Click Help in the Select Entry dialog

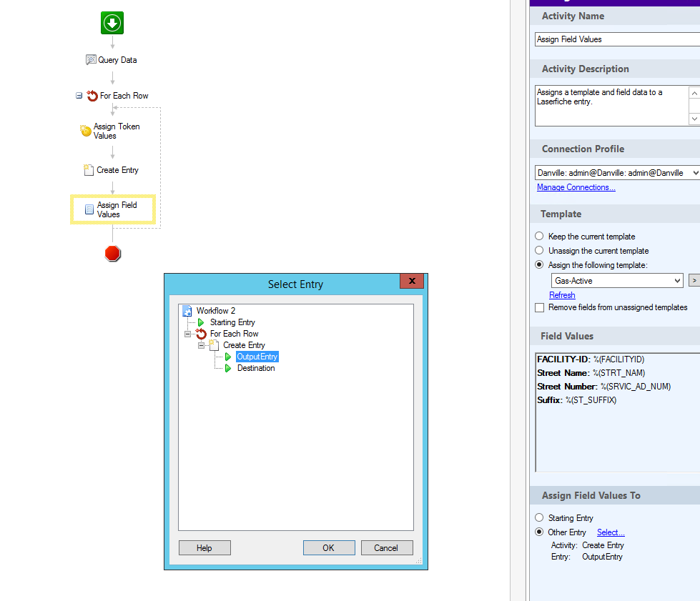[x=204, y=548]
